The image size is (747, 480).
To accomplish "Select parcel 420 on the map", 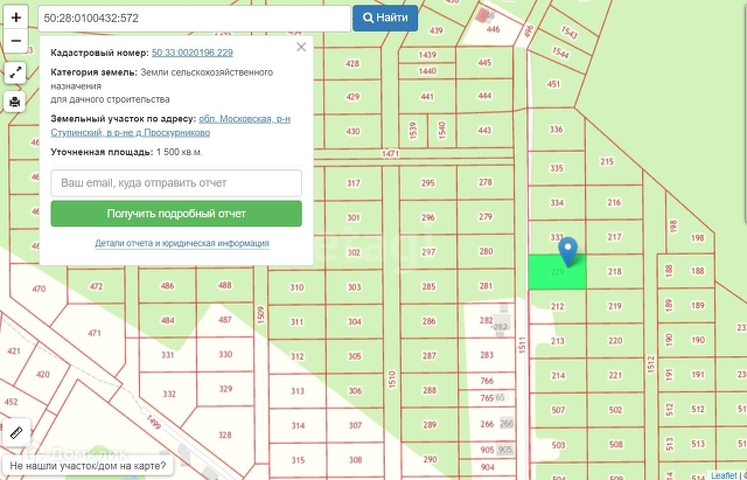I will pos(43,375).
